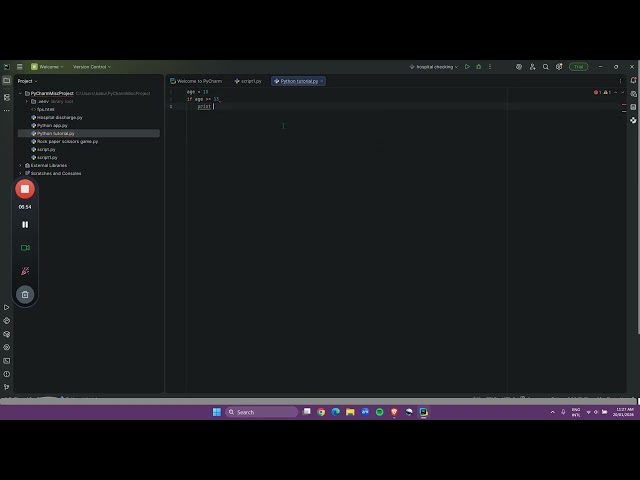The width and height of the screenshot is (640, 480).
Task: Expand the .venv folder
Action: tap(27, 101)
